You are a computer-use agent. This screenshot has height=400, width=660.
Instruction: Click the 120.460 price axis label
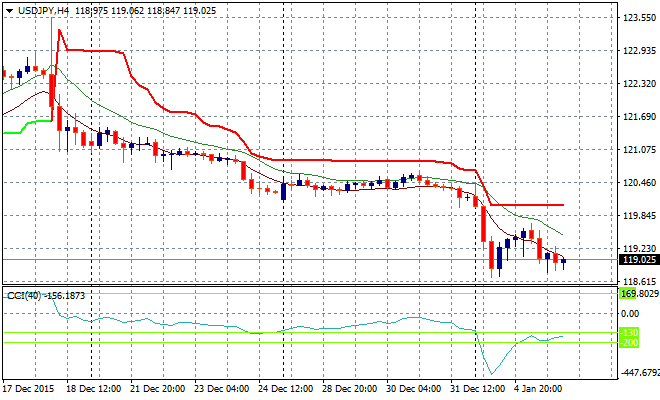(x=639, y=183)
